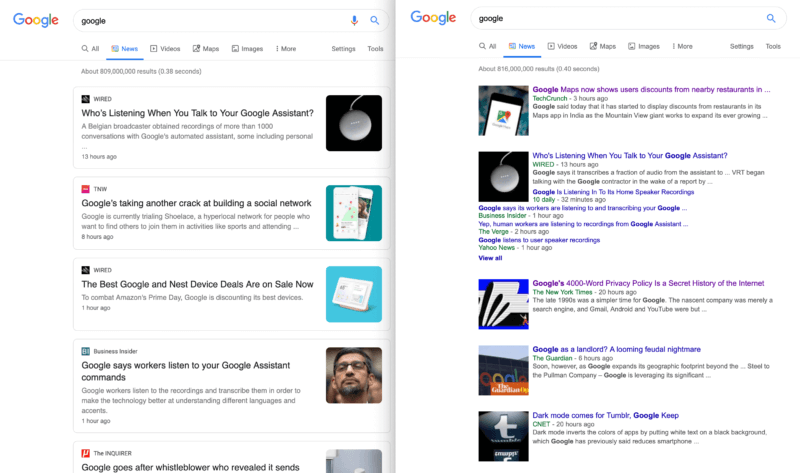Screen dimensions: 800x473
Task: Switch to Videos tab in left pane
Action: click(165, 48)
